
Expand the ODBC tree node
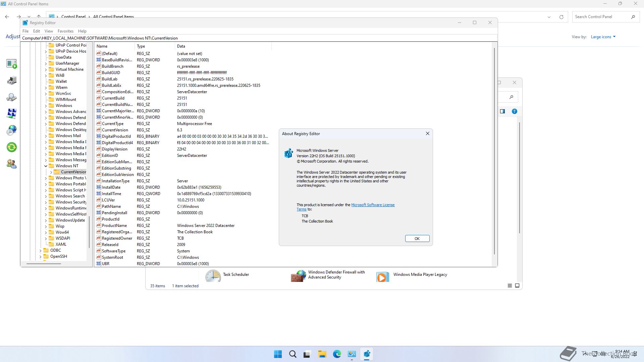pos(40,250)
